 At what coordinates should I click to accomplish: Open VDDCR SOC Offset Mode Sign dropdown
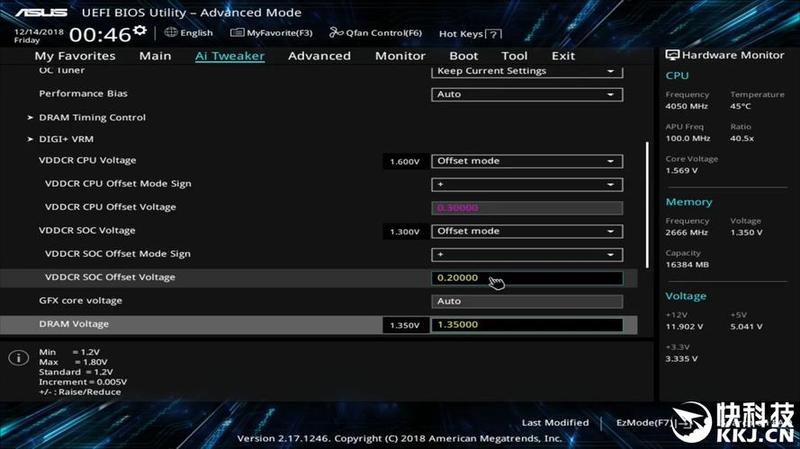coord(527,254)
